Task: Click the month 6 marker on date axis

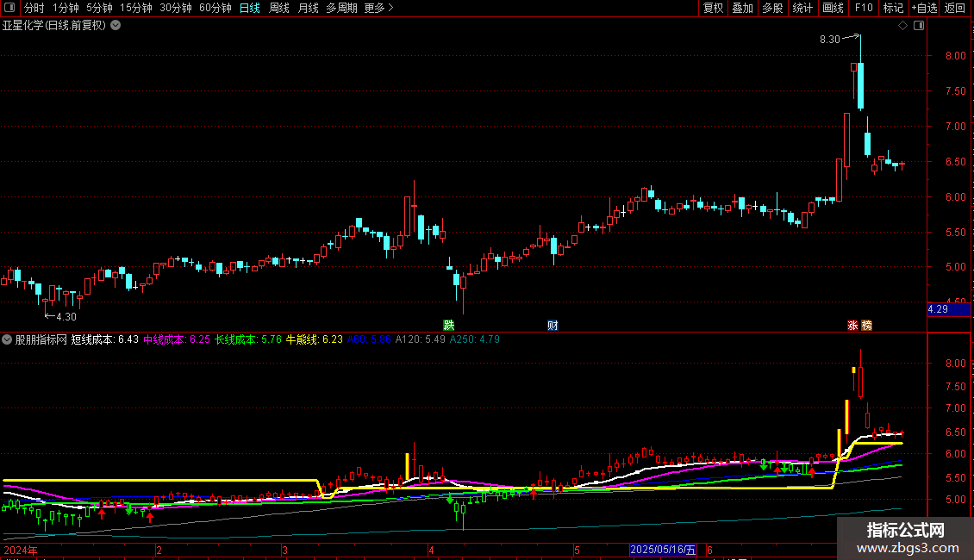Action: pyautogui.click(x=709, y=550)
